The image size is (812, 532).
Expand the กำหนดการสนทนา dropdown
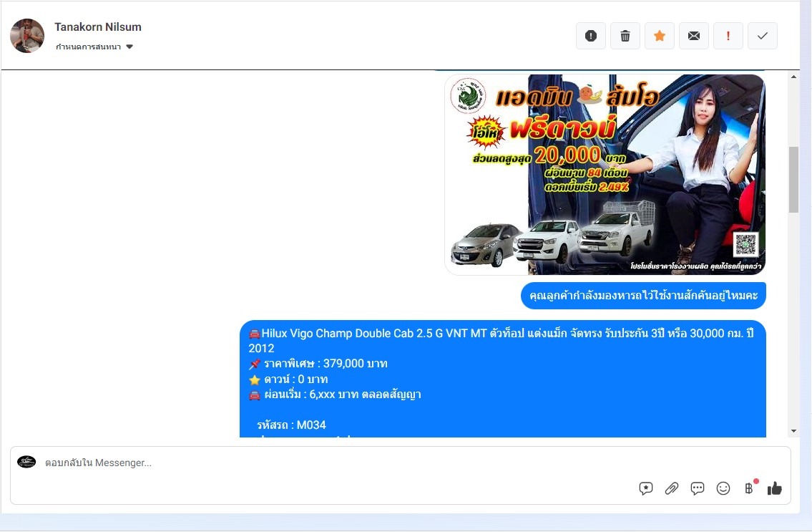94,47
